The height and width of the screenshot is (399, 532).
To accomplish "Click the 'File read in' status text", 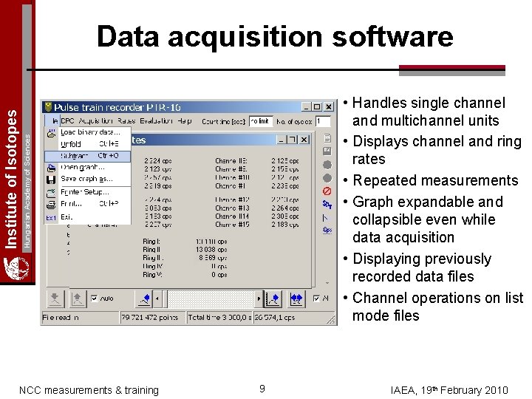I will [61, 318].
